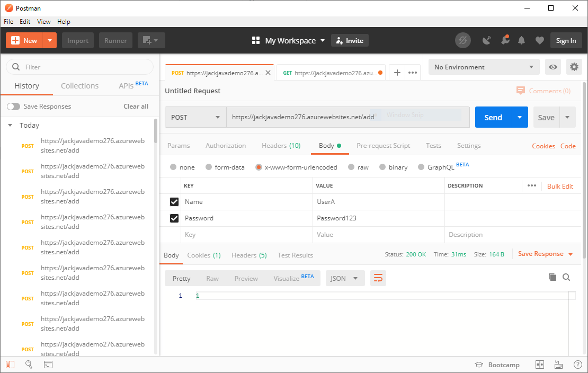The image size is (588, 373).
Task: Click the heart icon in header
Action: pos(539,40)
